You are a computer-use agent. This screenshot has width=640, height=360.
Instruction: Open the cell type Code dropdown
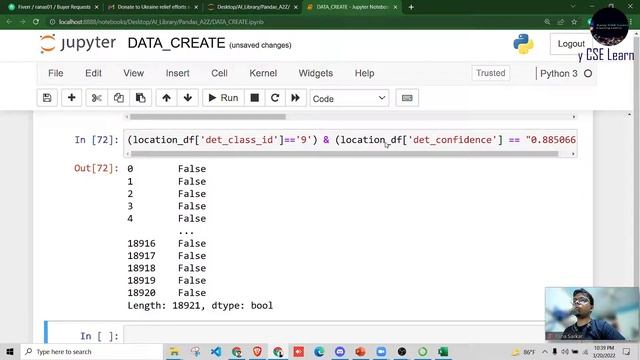click(x=349, y=98)
